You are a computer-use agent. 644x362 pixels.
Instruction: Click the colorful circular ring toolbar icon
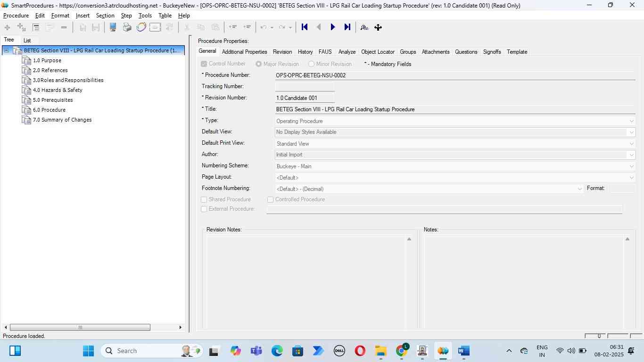[x=141, y=27]
